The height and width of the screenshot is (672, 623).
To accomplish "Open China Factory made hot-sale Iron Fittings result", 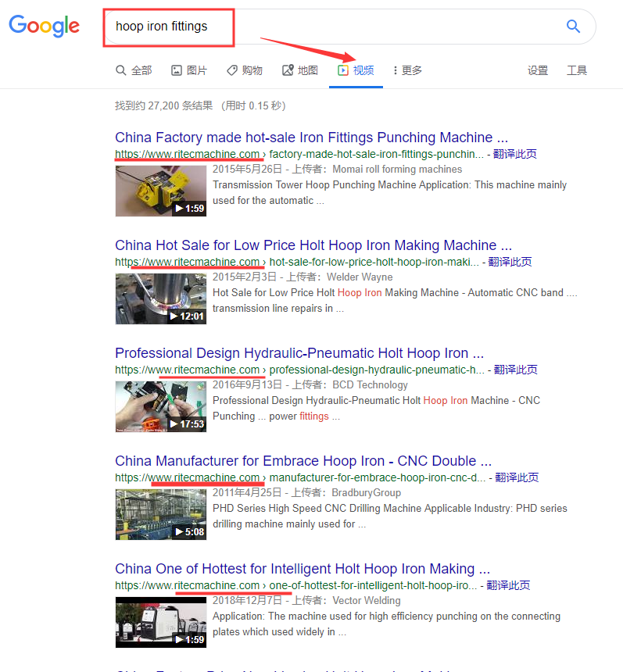I will click(x=311, y=138).
